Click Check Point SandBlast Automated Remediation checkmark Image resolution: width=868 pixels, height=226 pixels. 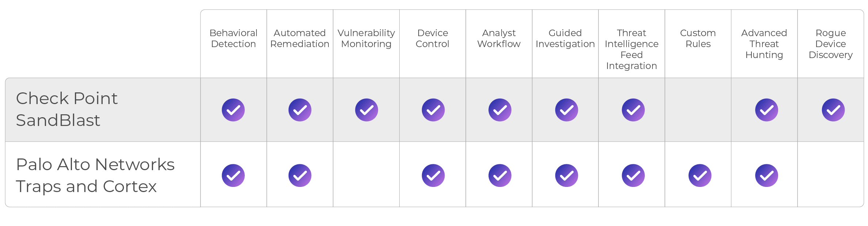point(300,110)
